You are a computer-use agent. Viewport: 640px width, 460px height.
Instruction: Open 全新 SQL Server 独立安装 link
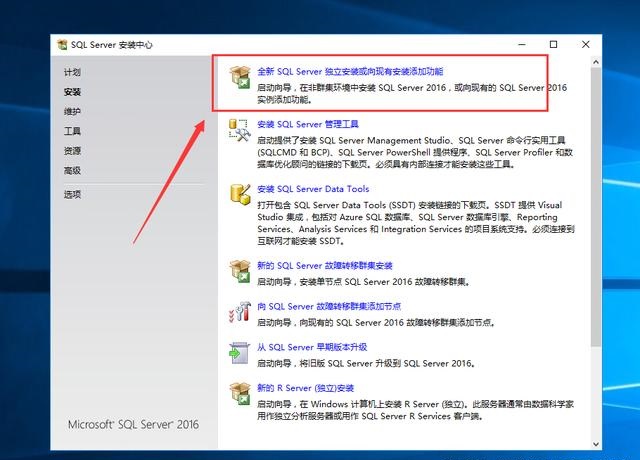tap(350, 71)
